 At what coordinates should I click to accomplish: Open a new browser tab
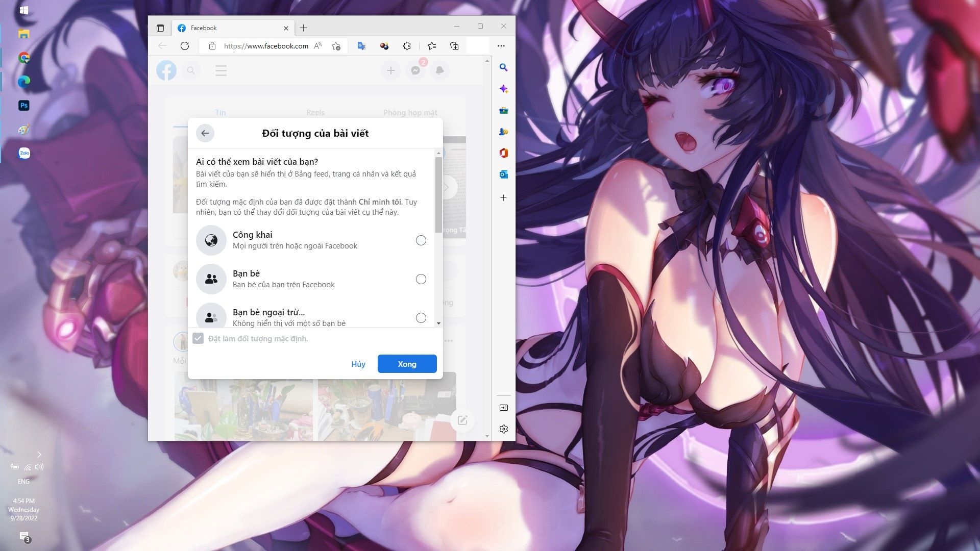pos(304,28)
